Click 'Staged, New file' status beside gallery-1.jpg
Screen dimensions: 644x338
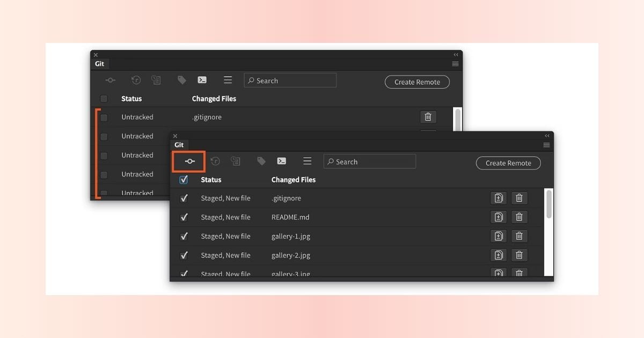click(x=225, y=236)
